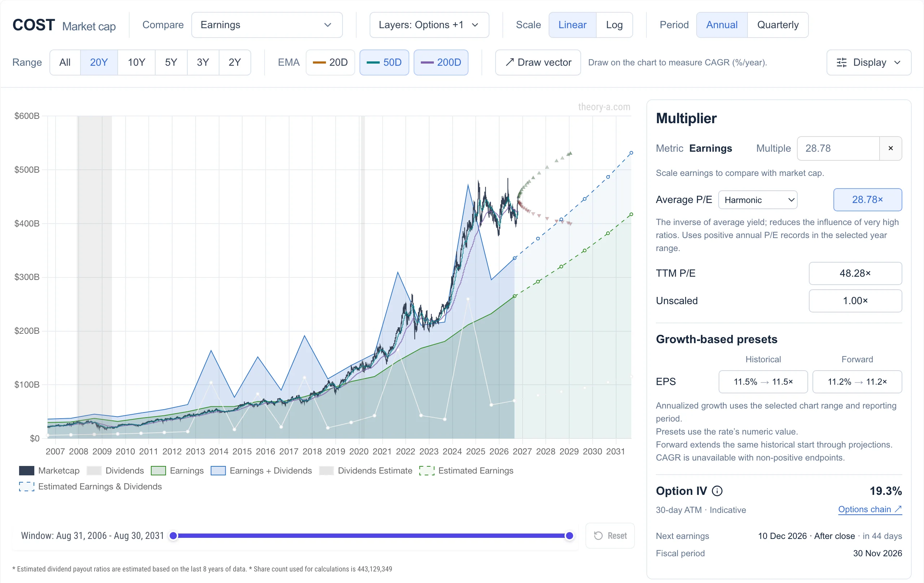Apply the 28.78× average P/E preset

(867, 200)
